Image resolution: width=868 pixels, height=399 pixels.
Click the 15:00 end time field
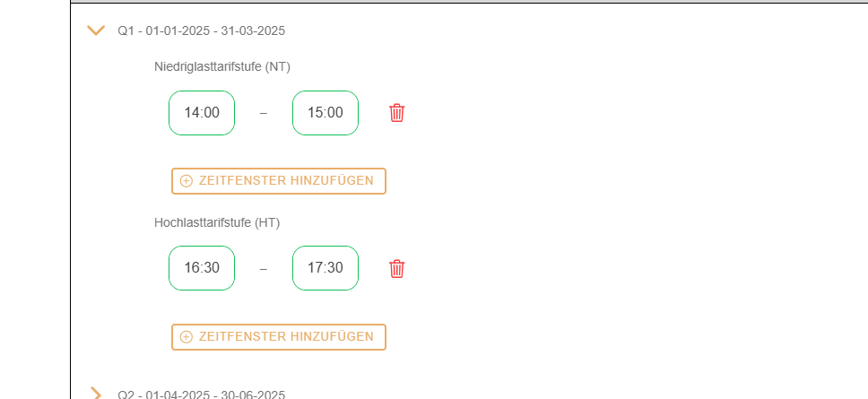[325, 113]
